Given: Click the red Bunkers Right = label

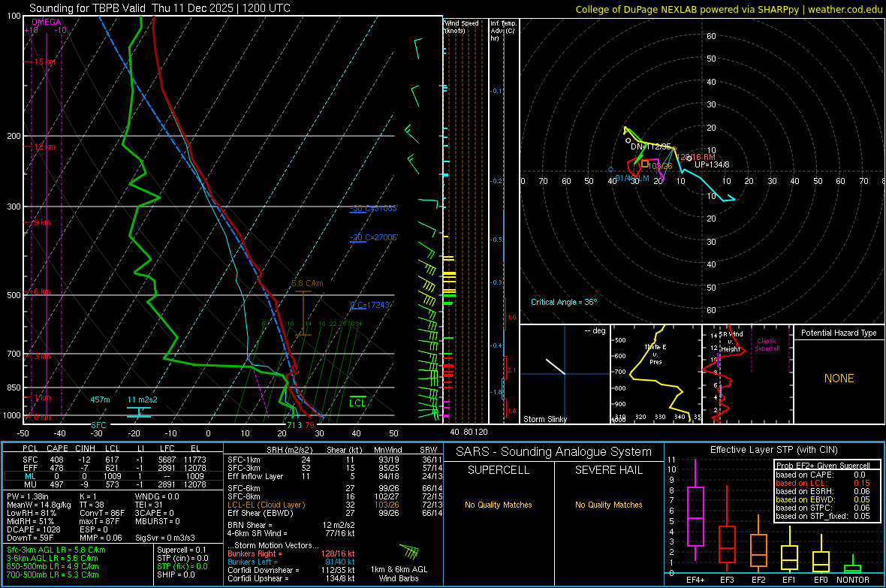Looking at the screenshot, I should click(x=255, y=553).
